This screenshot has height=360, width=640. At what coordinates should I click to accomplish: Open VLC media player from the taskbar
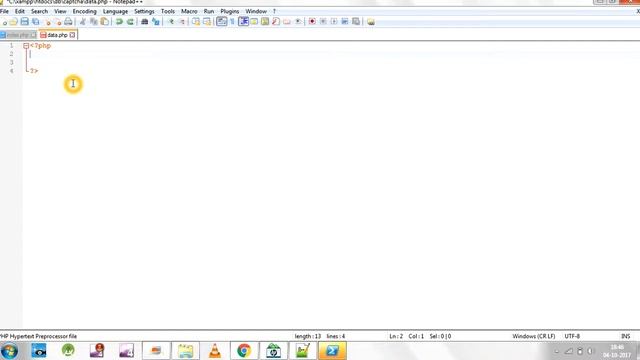pos(215,351)
